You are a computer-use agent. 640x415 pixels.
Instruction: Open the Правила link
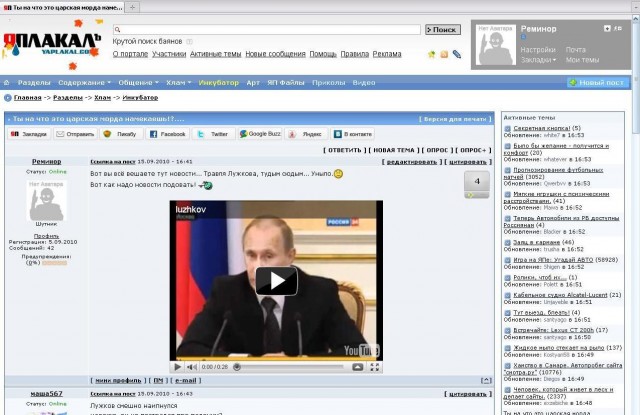355,54
